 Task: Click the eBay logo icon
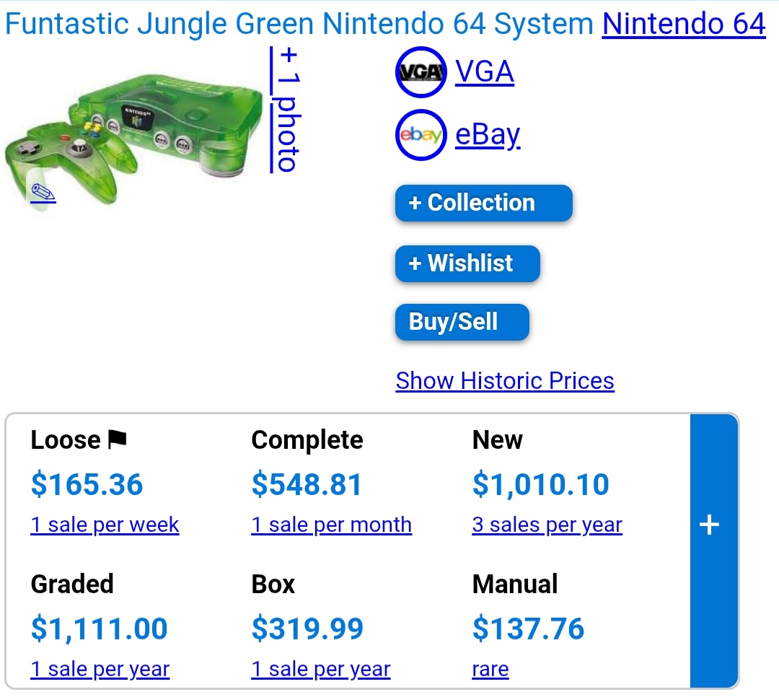[421, 135]
